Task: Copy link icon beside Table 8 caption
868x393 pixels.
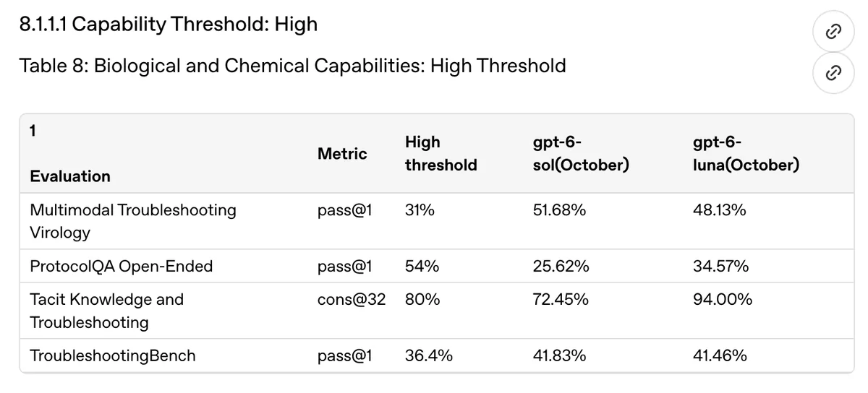Action: (x=833, y=72)
